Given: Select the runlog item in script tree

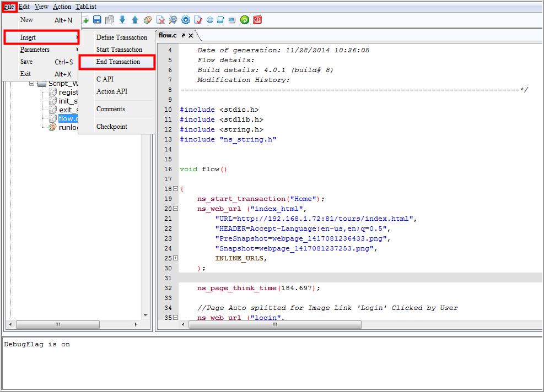Looking at the screenshot, I should coord(63,128).
